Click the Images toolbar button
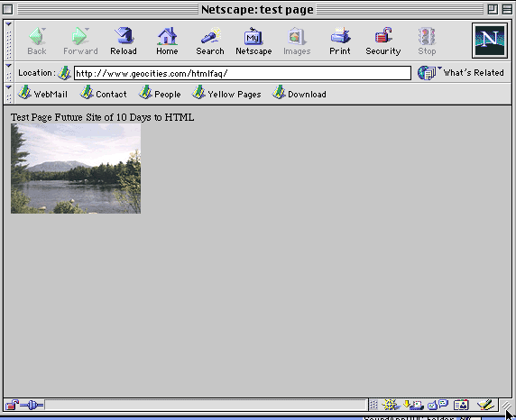Screen dimensions: 516x420 point(297,41)
